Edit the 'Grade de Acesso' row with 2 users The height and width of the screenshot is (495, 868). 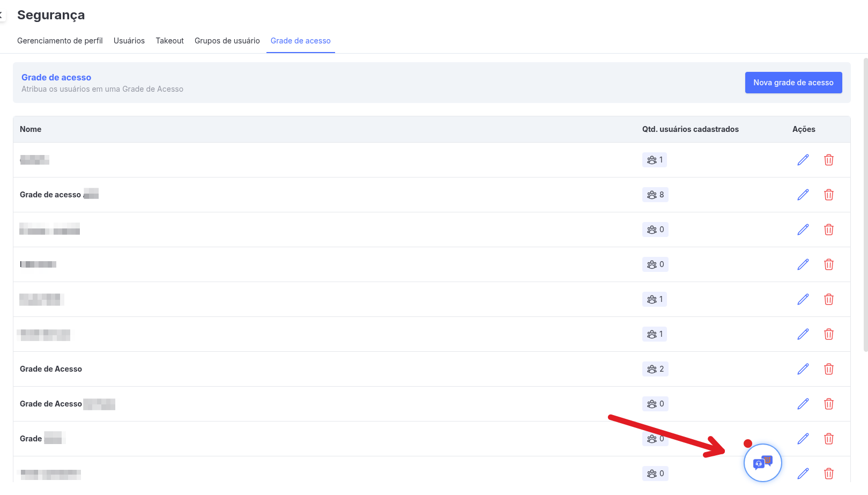coord(803,369)
